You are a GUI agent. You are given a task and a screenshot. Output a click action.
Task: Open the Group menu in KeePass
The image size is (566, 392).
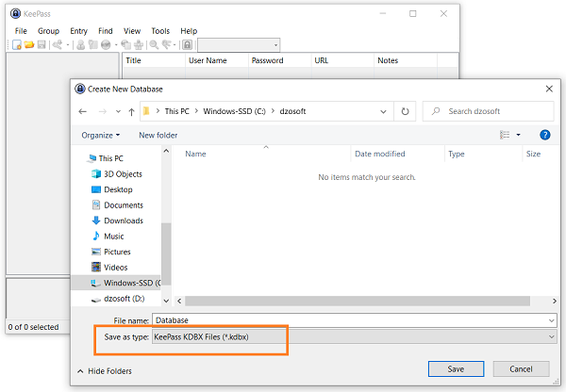click(48, 31)
